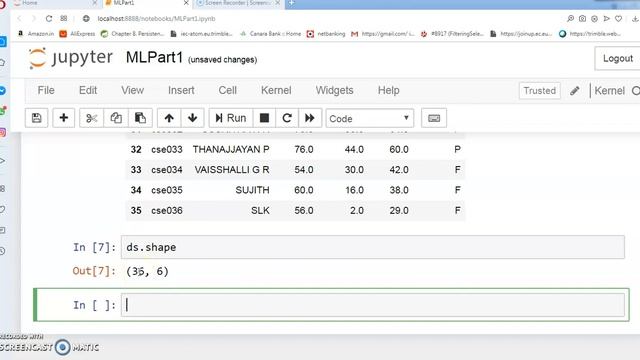Cut selected cells with the scissors icon
The width and height of the screenshot is (640, 360).
point(92,118)
